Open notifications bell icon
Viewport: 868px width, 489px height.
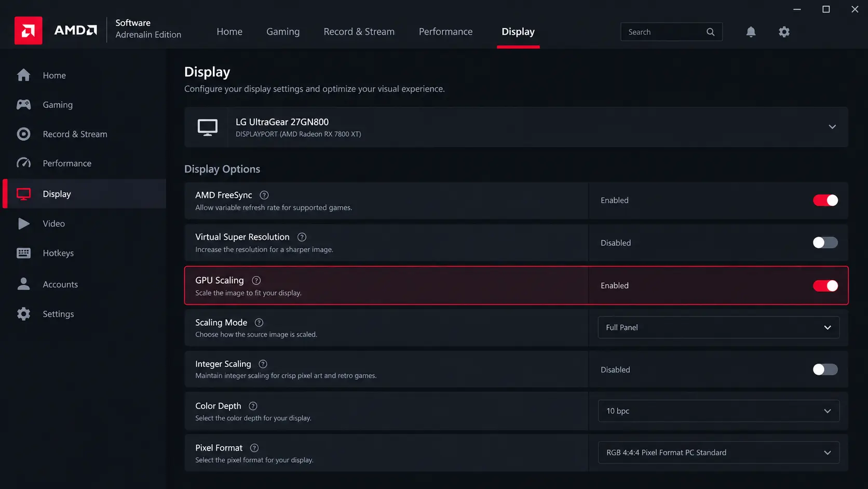751,32
